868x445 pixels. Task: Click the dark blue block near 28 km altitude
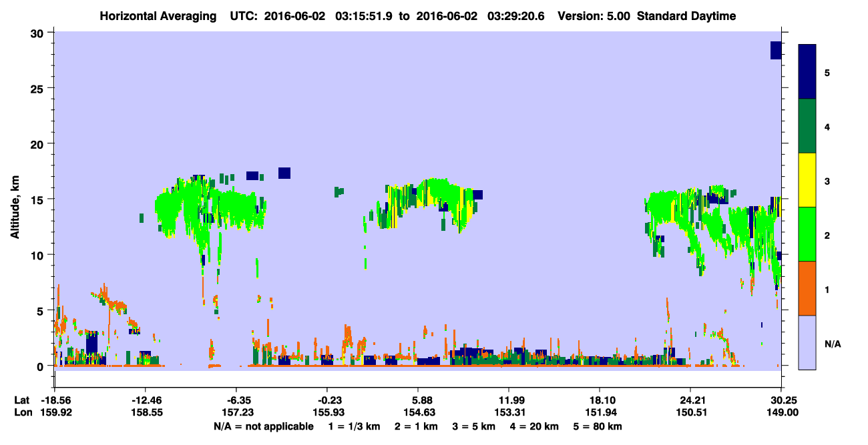coord(776,50)
